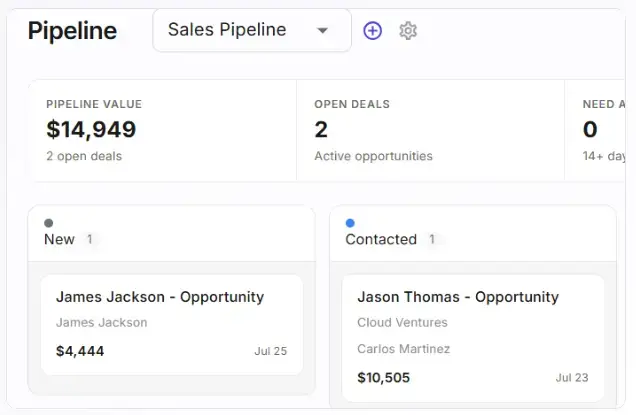This screenshot has height=415, width=636.
Task: Click the PIPELINE VALUE label
Action: pos(94,104)
